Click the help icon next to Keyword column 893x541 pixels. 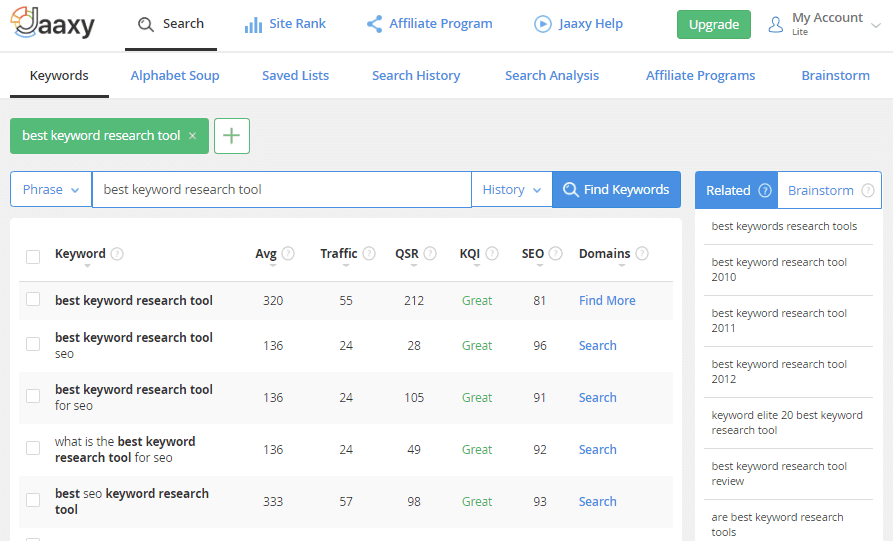117,253
